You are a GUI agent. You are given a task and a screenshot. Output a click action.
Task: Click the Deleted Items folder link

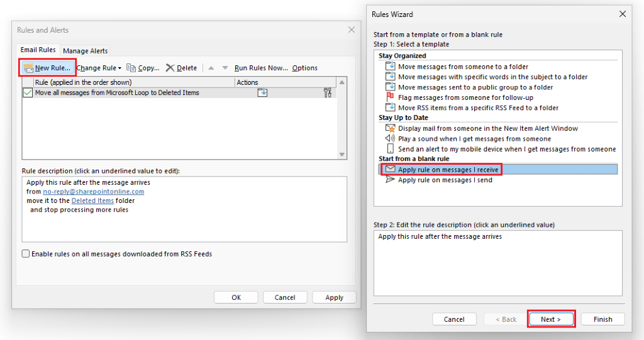pos(92,200)
